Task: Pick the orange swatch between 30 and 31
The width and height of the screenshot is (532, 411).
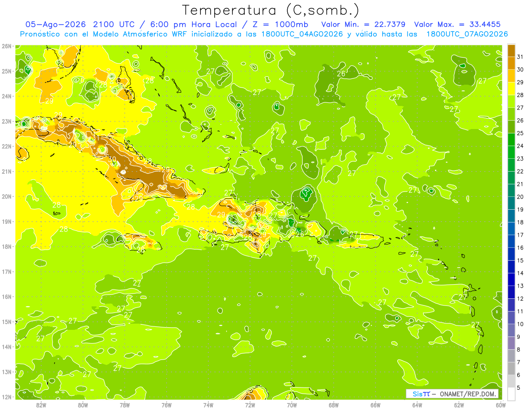Action: pos(511,63)
